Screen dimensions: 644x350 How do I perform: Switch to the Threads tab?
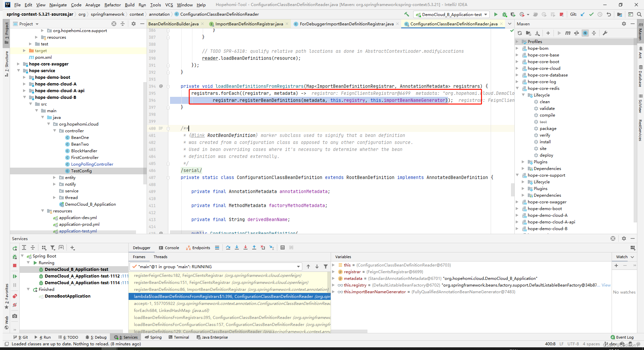(160, 257)
